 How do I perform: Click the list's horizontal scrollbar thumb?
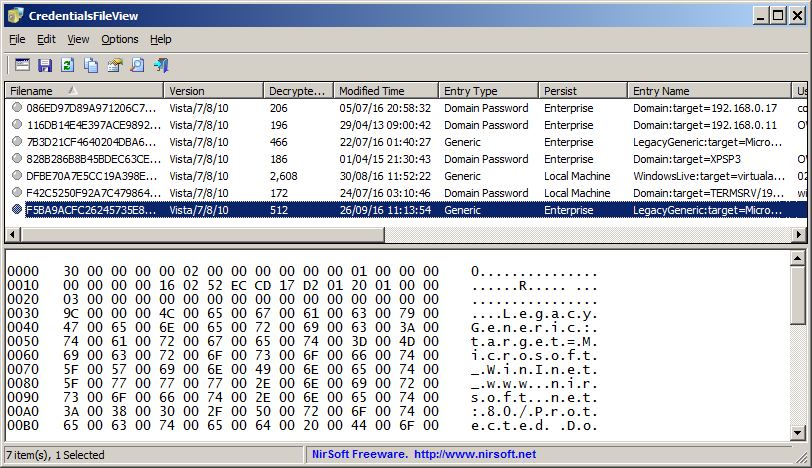pyautogui.click(x=202, y=235)
